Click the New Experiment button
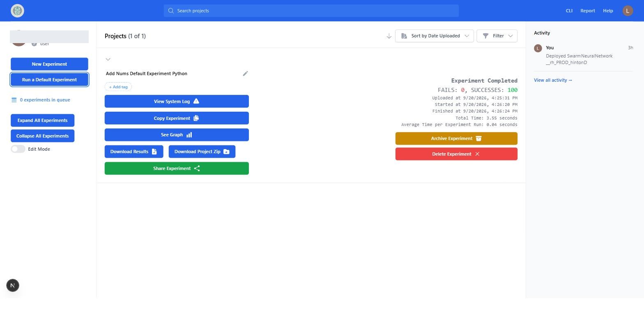 pyautogui.click(x=49, y=64)
